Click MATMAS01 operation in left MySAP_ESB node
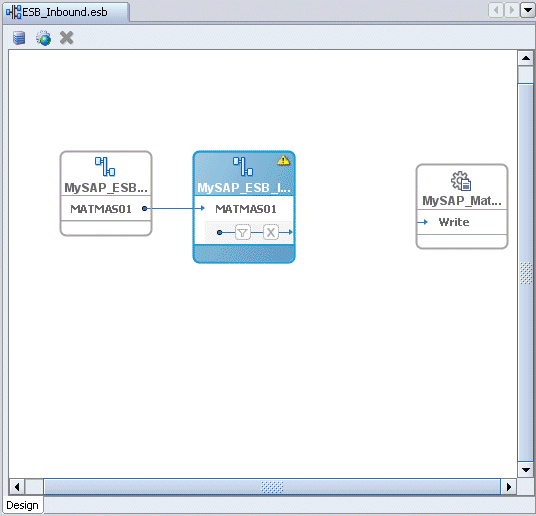The width and height of the screenshot is (536, 516). pyautogui.click(x=101, y=209)
